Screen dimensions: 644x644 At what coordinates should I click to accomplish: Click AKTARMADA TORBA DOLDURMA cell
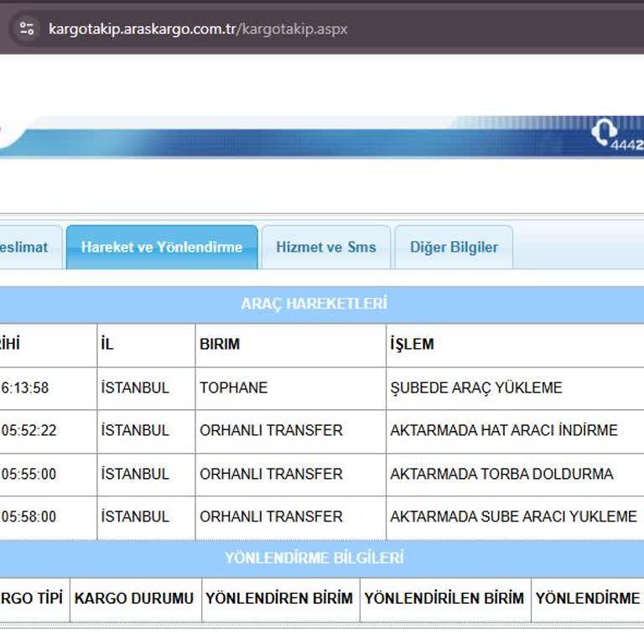[x=515, y=475]
